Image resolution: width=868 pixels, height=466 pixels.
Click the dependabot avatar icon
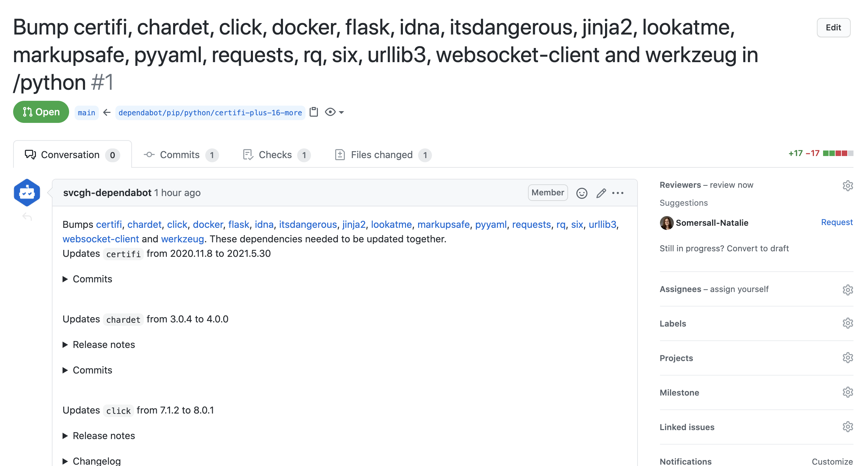coord(27,193)
